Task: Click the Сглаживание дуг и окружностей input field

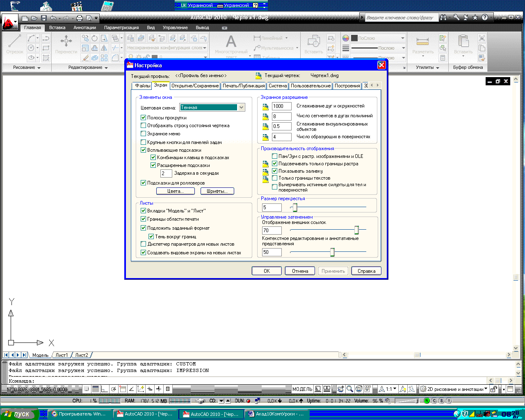Action: click(x=282, y=106)
